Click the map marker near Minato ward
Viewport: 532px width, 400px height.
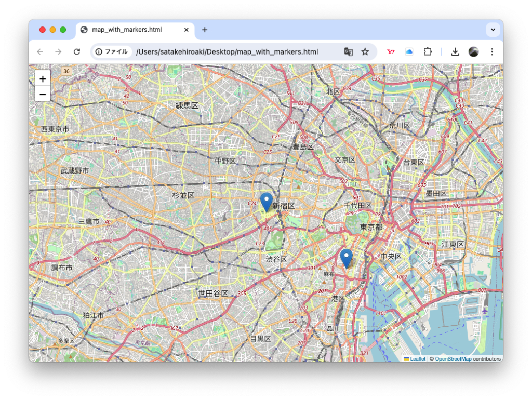pyautogui.click(x=347, y=257)
